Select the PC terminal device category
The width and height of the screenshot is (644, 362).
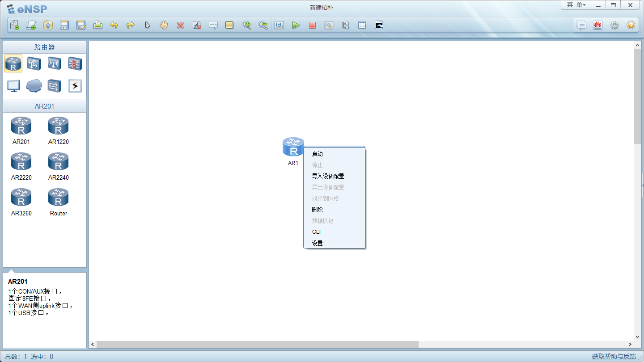[13, 85]
